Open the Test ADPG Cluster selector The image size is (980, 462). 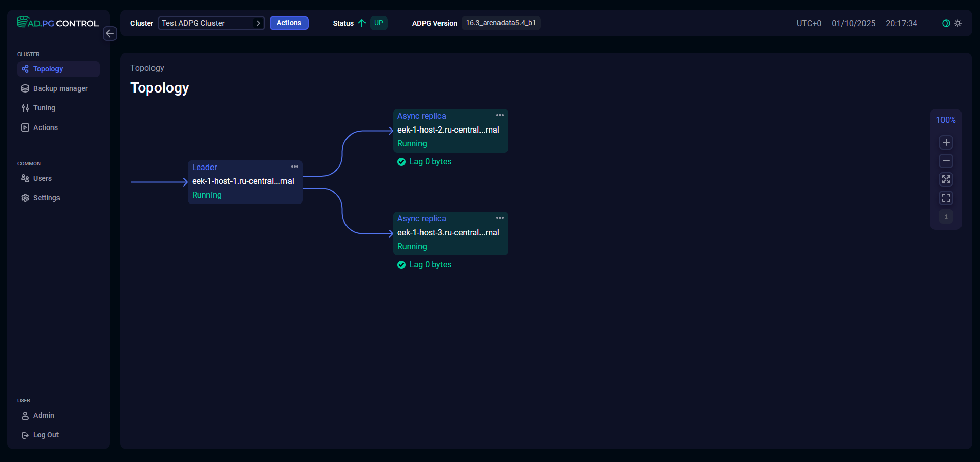[x=211, y=23]
